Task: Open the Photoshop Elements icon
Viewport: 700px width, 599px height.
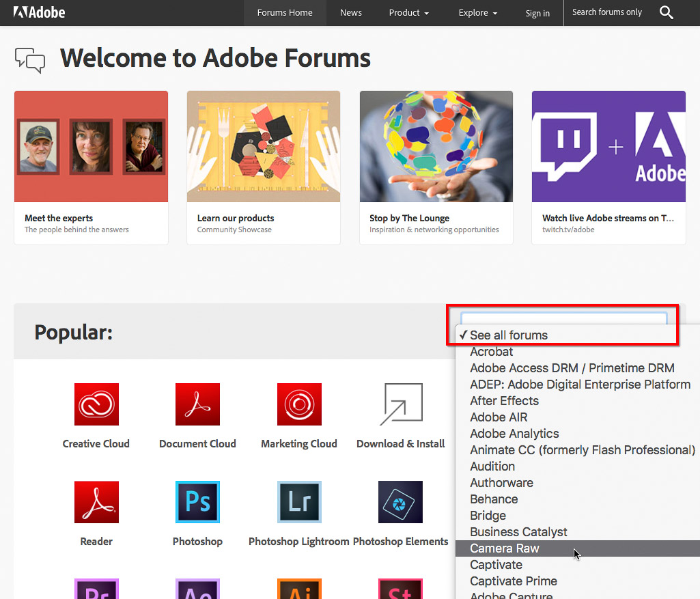Action: tap(400, 502)
